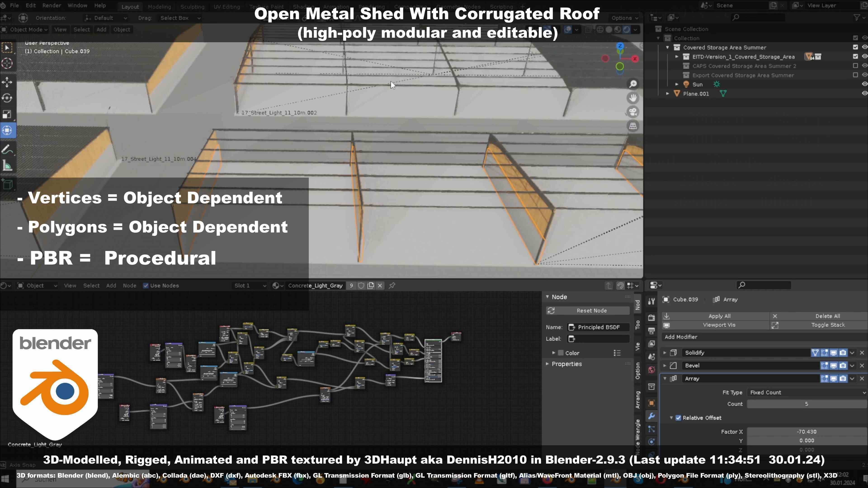Expand the Solidify modifier panel
The height and width of the screenshot is (488, 868).
[x=665, y=353]
